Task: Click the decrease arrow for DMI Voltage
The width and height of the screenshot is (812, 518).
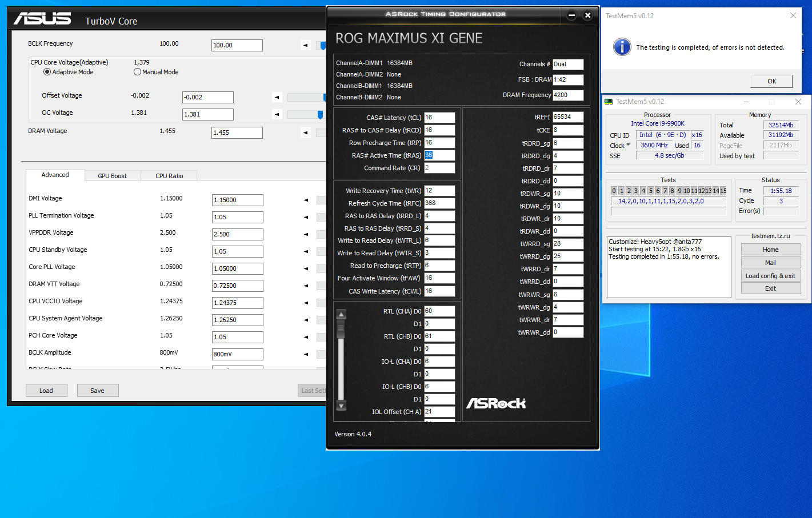Action: [x=306, y=200]
